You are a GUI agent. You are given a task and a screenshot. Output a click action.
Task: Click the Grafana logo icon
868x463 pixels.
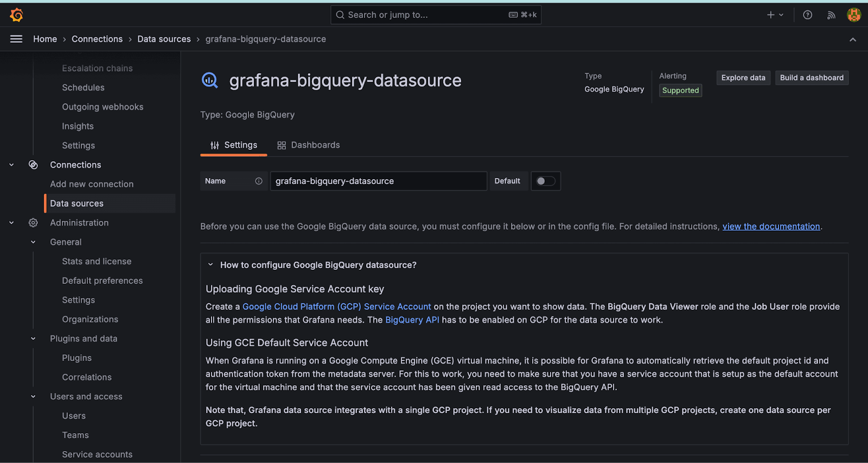coord(16,15)
